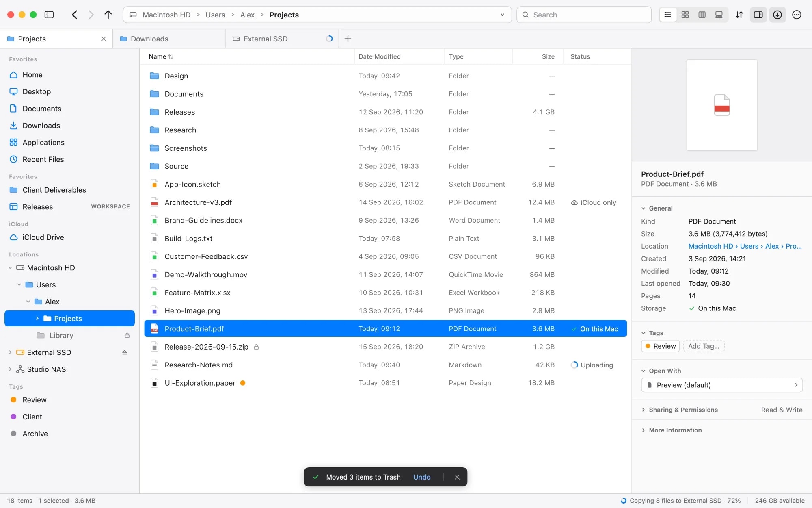Click the copying progress spinner in status bar

(624, 501)
